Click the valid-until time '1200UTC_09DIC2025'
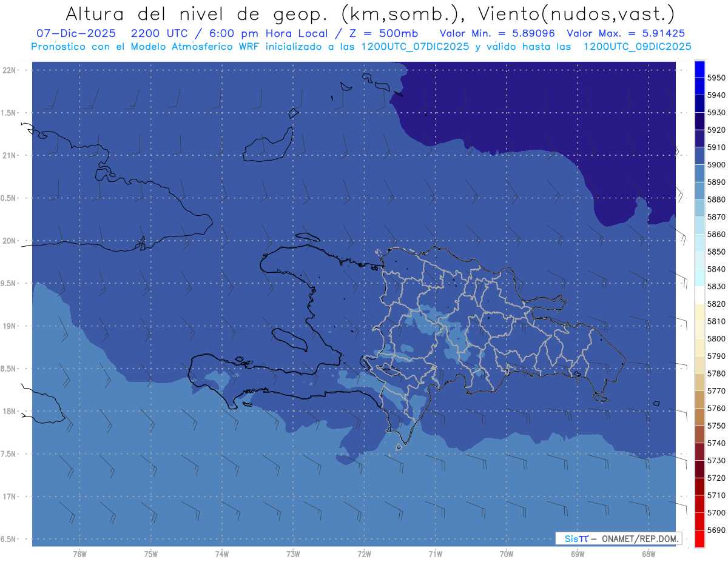Screen dimensions: 728x562 (637, 47)
